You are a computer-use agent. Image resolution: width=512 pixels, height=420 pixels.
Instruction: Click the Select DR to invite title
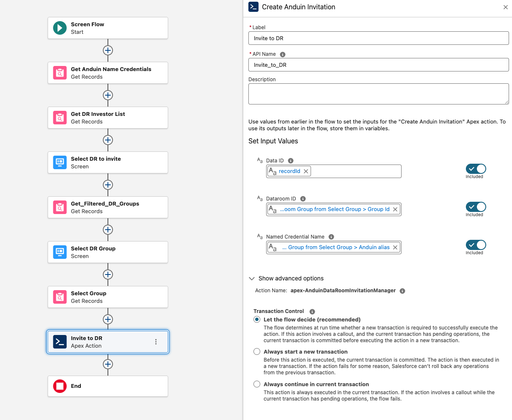[x=96, y=159]
